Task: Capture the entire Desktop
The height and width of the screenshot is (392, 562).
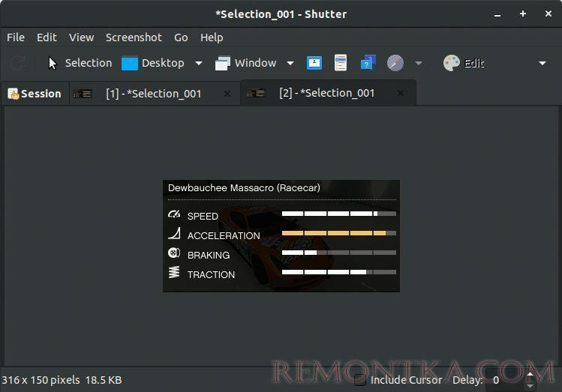Action: coord(152,63)
